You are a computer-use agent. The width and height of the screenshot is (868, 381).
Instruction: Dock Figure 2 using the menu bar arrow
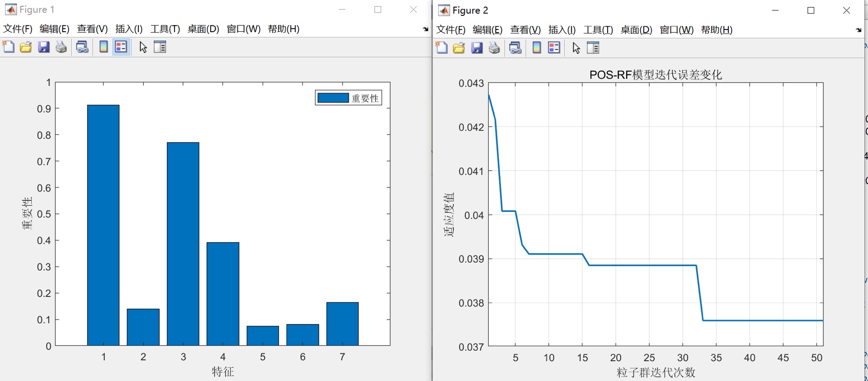click(x=859, y=30)
